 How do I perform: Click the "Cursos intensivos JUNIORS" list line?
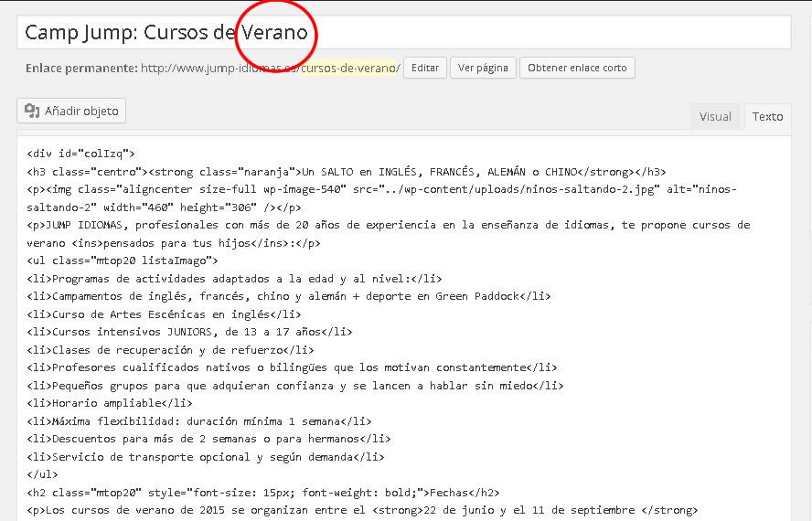[189, 332]
